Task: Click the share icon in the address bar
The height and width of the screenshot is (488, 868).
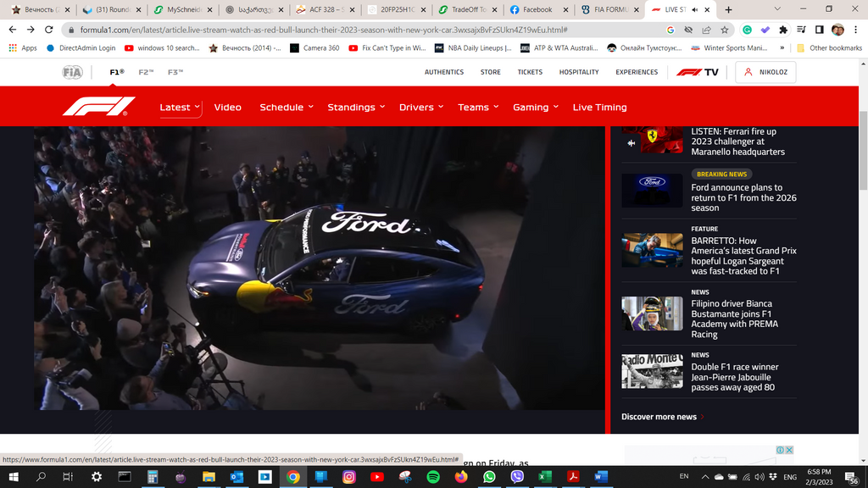Action: (706, 30)
